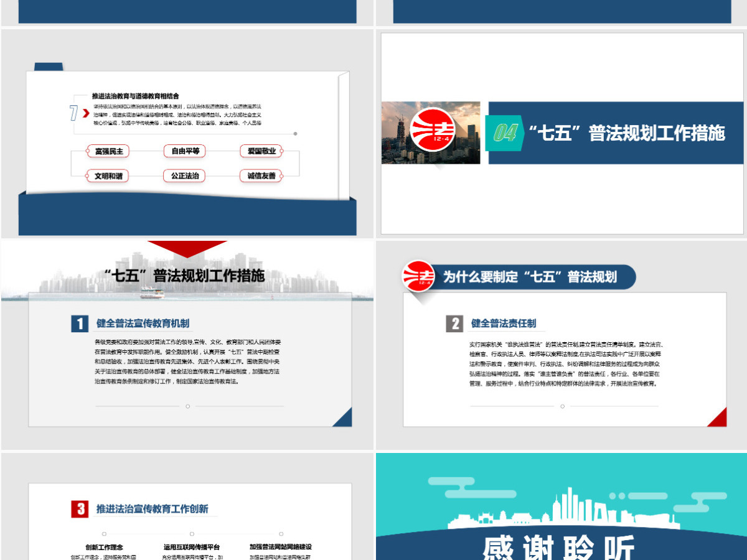The image size is (747, 560).
Task: Click heading 推进法治宣传教育工作创新
Action: point(153,509)
